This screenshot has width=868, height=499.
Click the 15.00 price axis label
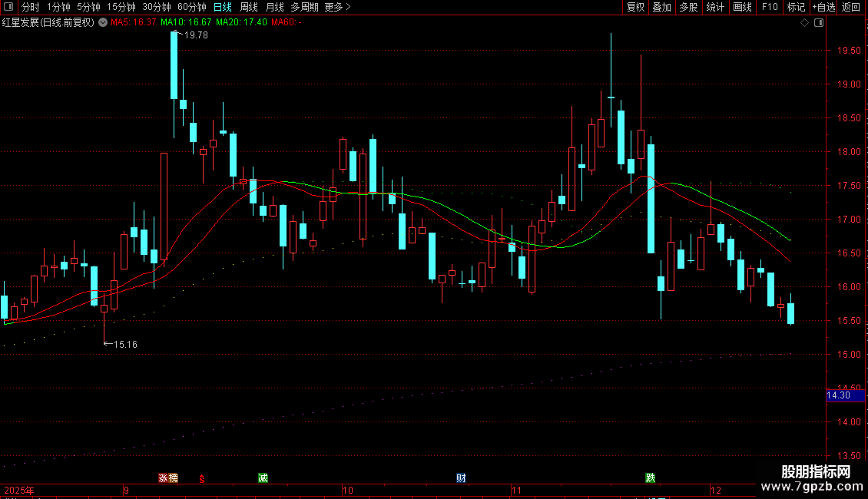(x=849, y=355)
